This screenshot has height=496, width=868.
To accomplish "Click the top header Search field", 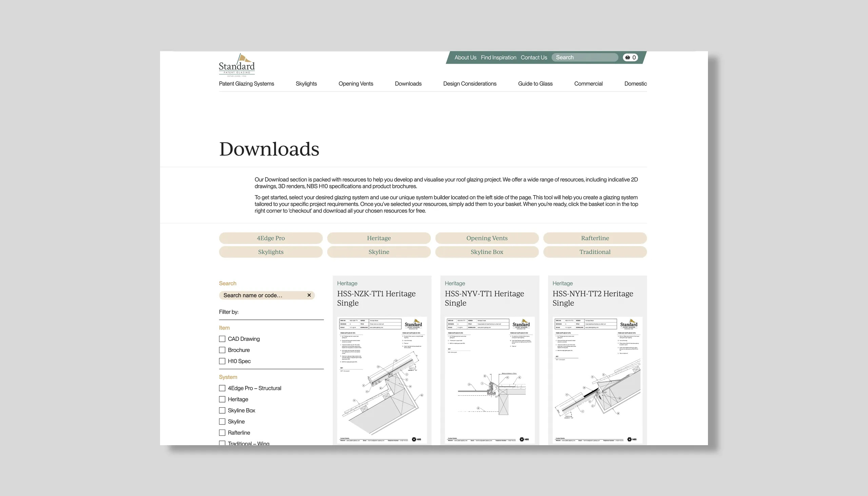I will (584, 57).
